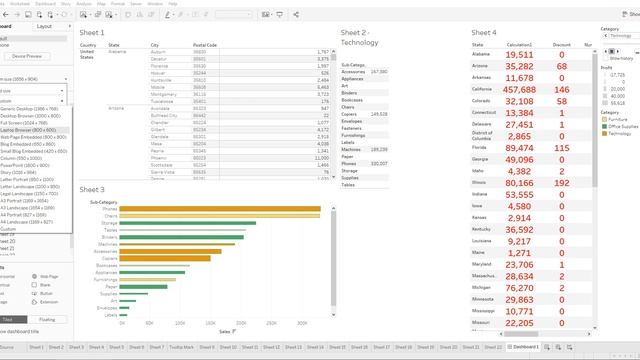Screen dimensions: 640x360
Task: Click dropdown arrow beside New Worksheet icon
Action: [x=90, y=15]
